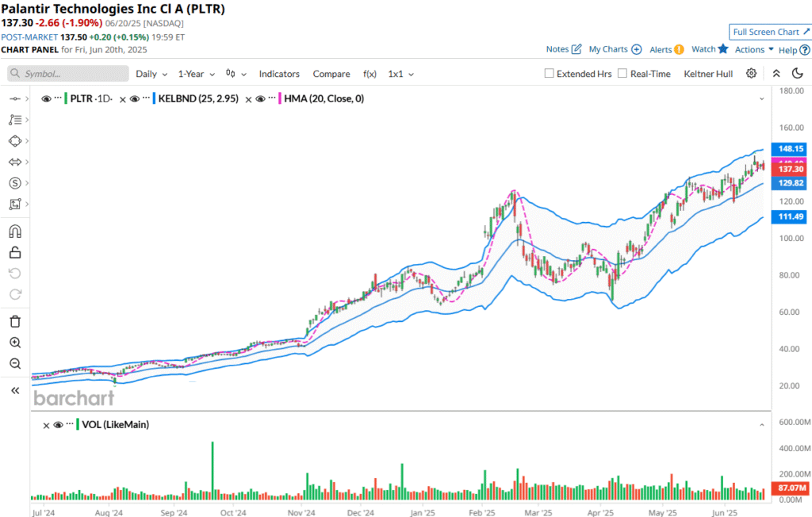Hide the KELBND indicator via eye icon
This screenshot has height=517, width=812.
click(x=135, y=99)
